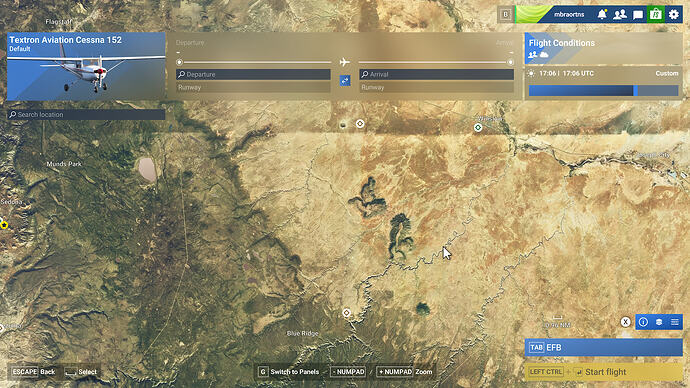Click the Munds Park map label

point(64,164)
